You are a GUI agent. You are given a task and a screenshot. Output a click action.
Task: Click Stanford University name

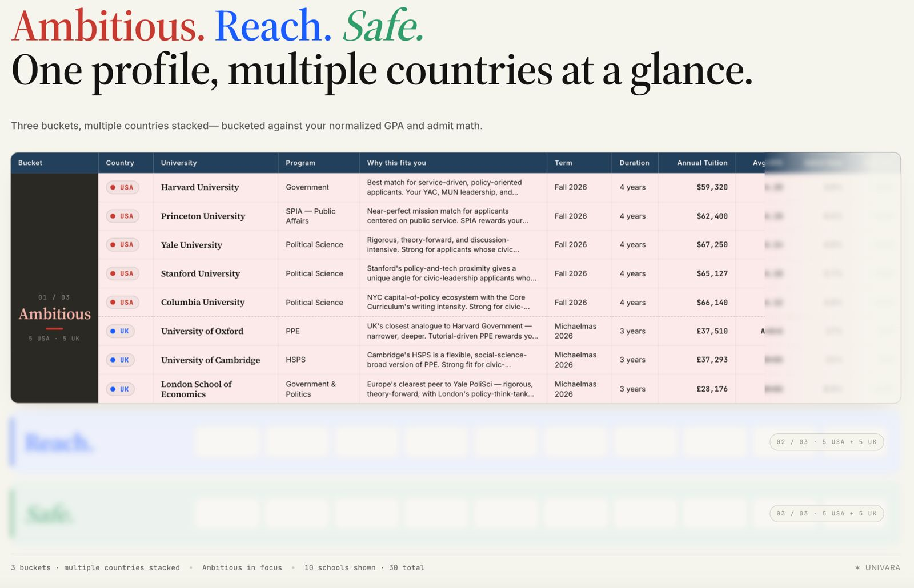coord(201,273)
